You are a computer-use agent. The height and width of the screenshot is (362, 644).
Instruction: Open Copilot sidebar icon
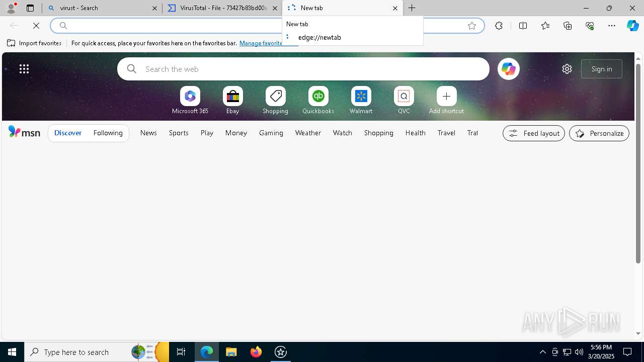tap(633, 26)
